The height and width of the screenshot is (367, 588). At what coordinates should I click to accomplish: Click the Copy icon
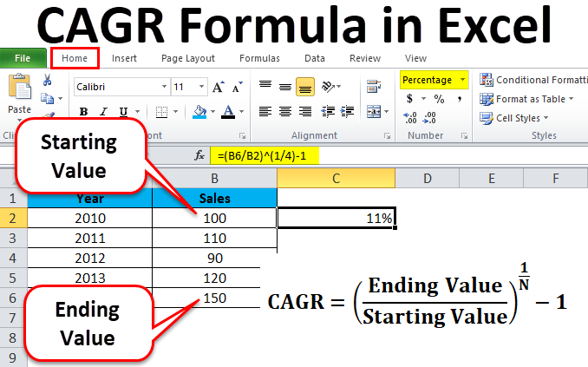click(47, 99)
